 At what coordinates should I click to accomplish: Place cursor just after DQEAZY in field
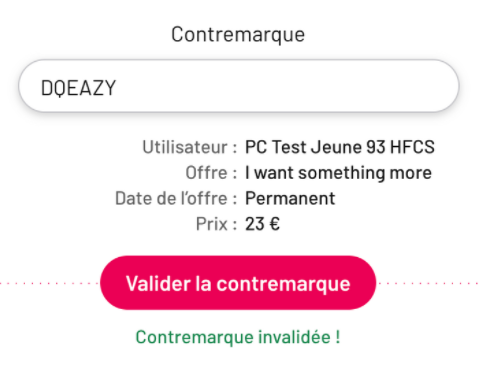pos(117,88)
